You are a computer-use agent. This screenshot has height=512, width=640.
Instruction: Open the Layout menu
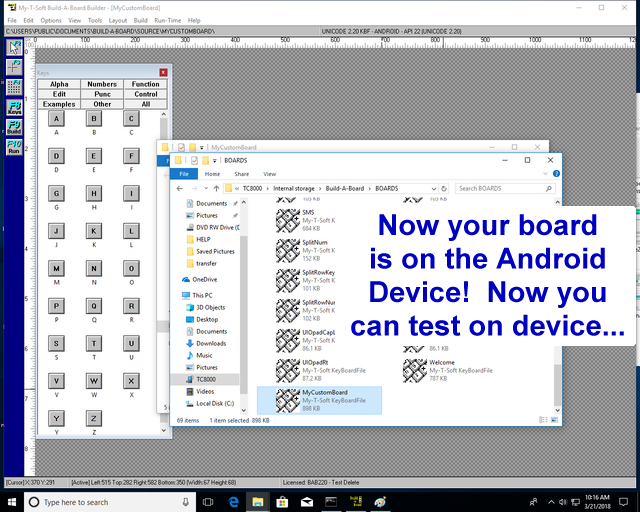click(118, 20)
